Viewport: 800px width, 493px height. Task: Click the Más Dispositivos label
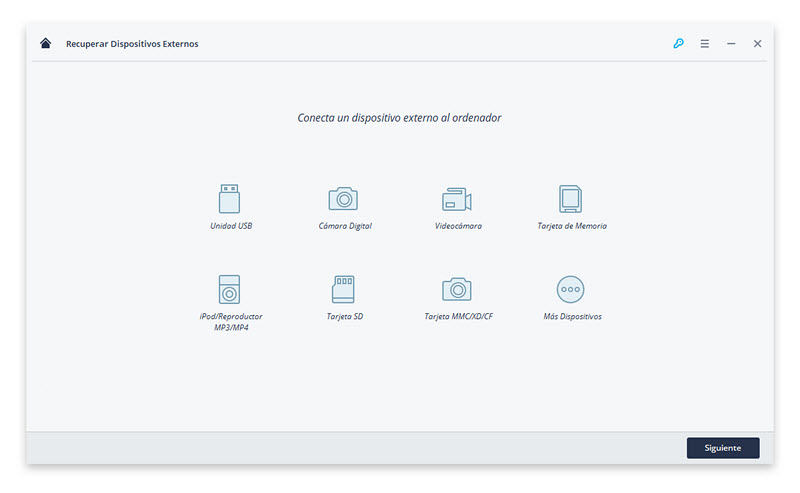coord(572,316)
